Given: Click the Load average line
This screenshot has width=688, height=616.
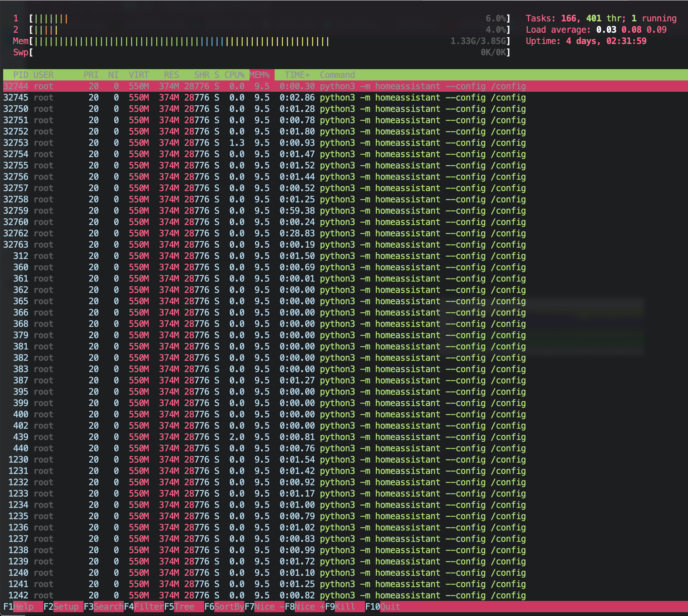Looking at the screenshot, I should [x=596, y=30].
